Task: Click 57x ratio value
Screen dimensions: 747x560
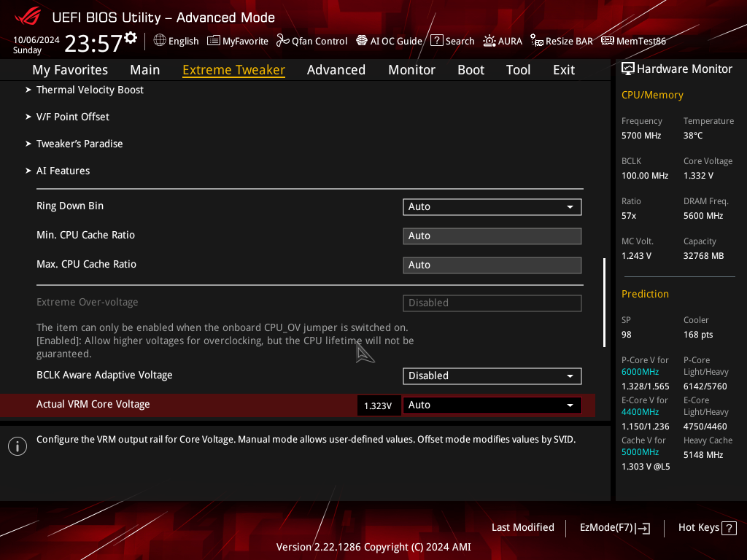Action: click(629, 216)
